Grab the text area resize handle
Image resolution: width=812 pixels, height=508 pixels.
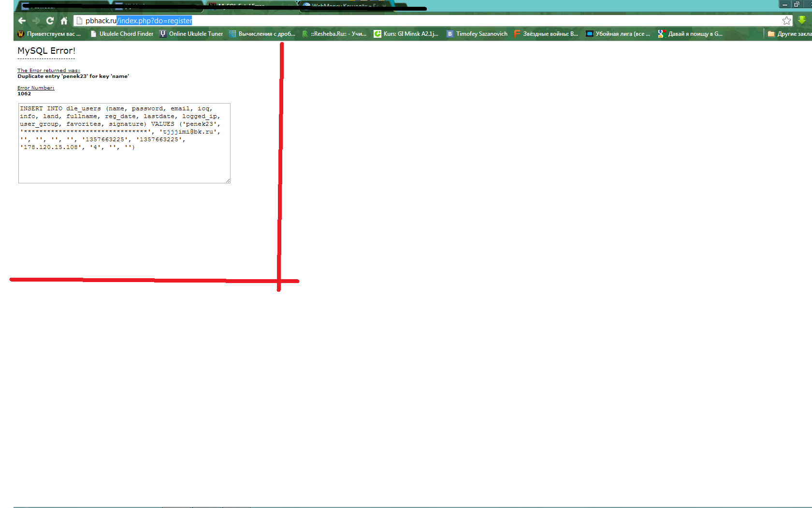[228, 180]
